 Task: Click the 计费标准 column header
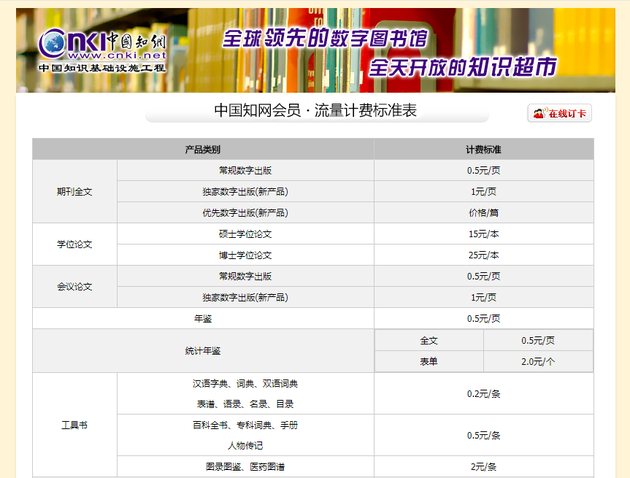(x=483, y=149)
